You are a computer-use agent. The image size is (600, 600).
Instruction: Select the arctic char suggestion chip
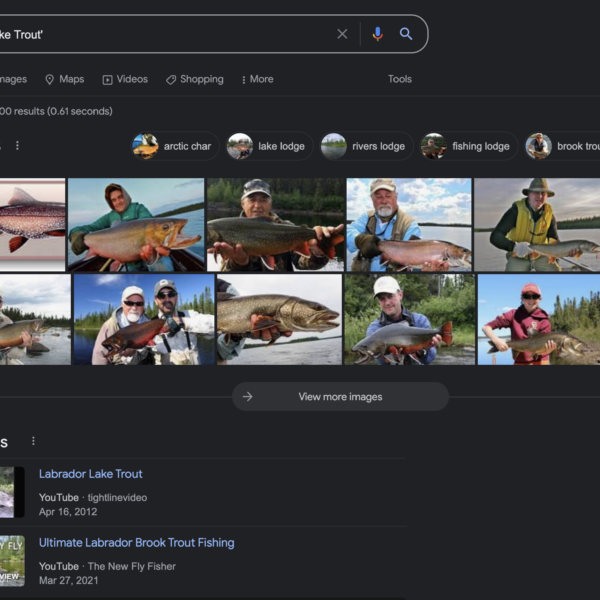(x=173, y=146)
